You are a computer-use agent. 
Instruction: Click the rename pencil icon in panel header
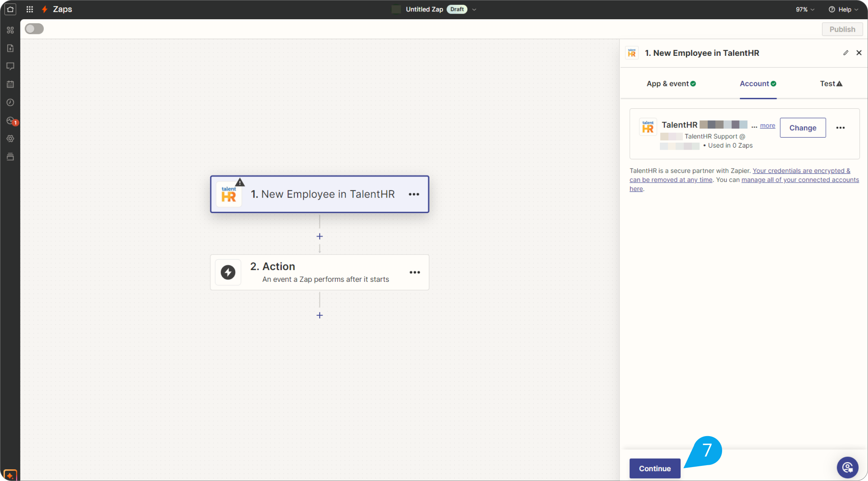tap(846, 53)
